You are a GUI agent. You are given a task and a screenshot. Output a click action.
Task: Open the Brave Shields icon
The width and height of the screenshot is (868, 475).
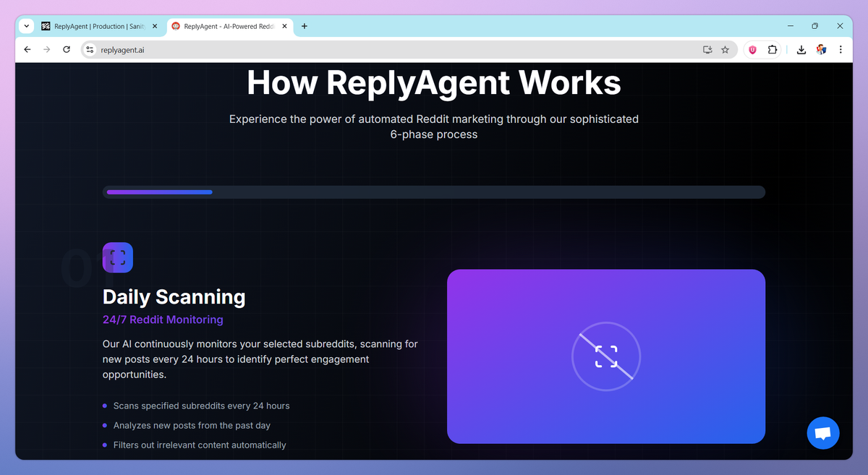click(752, 50)
